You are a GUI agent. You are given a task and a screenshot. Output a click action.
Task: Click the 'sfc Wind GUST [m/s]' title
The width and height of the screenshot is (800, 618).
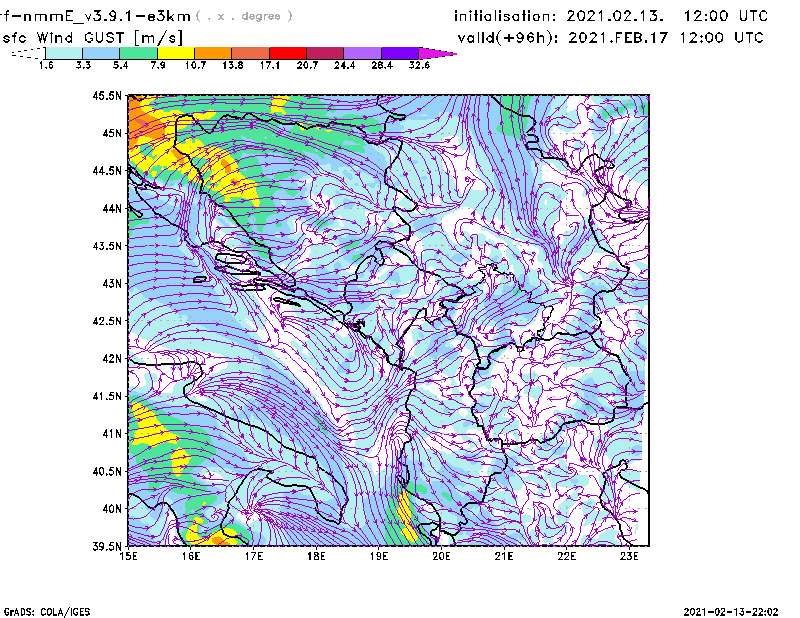pyautogui.click(x=92, y=38)
